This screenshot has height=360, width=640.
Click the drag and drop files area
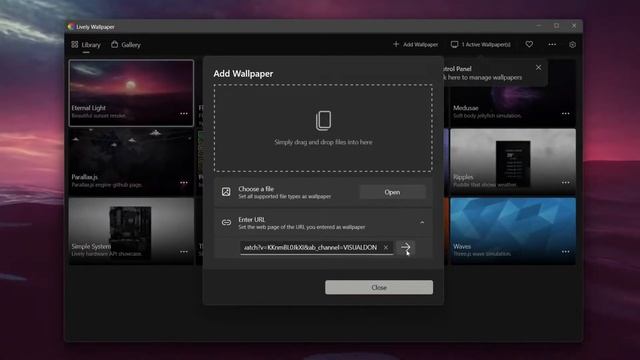pyautogui.click(x=323, y=128)
